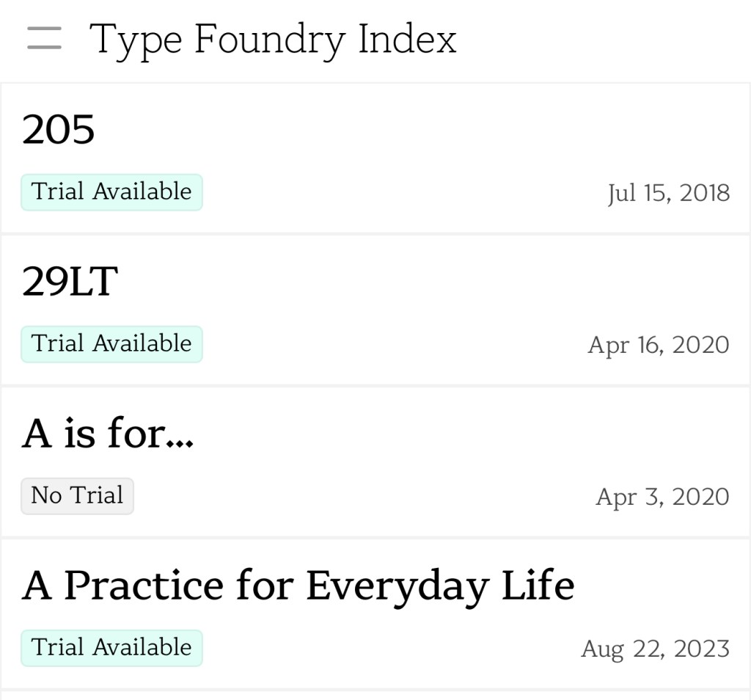Tap Trial Available tag under A Practice for Everyday Life
Screen dimensions: 751x700
coord(111,648)
